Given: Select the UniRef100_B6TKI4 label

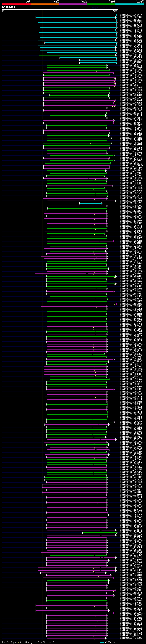Looking at the screenshot, I should pos(131,47).
